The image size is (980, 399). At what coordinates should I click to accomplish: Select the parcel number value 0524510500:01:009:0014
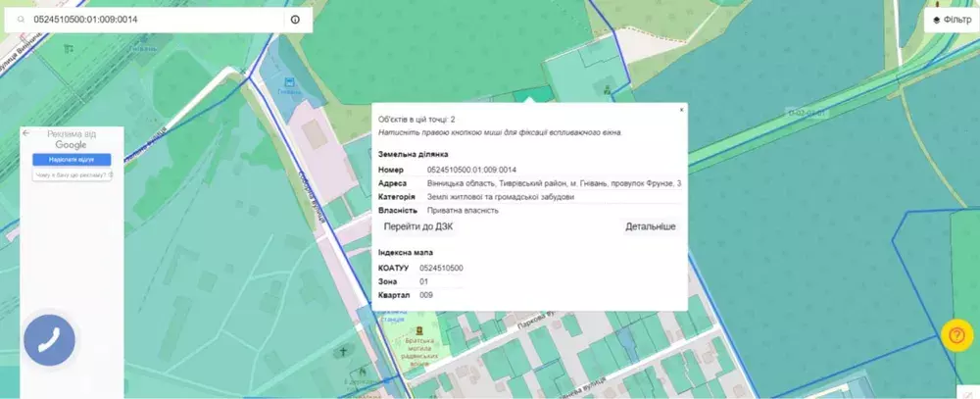point(472,171)
